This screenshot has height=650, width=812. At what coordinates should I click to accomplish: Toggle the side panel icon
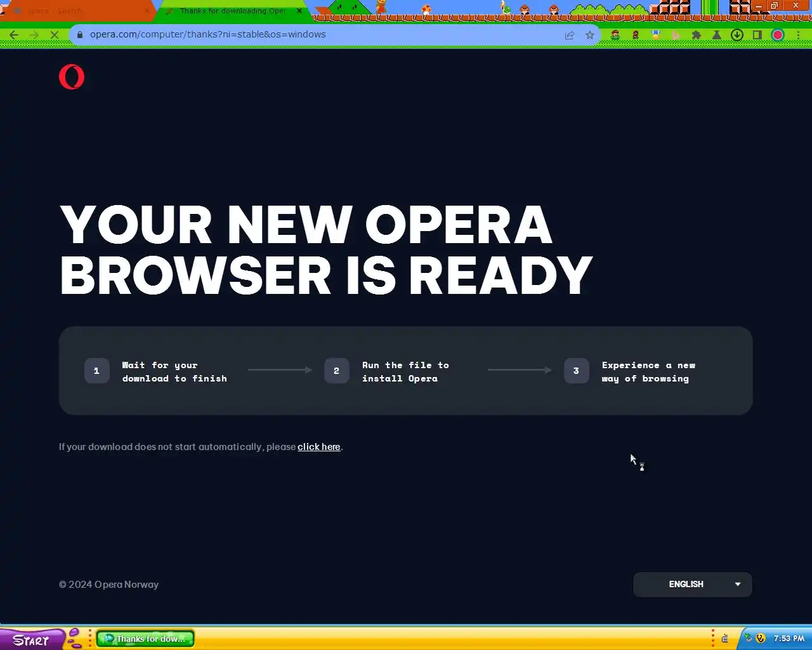(x=757, y=35)
